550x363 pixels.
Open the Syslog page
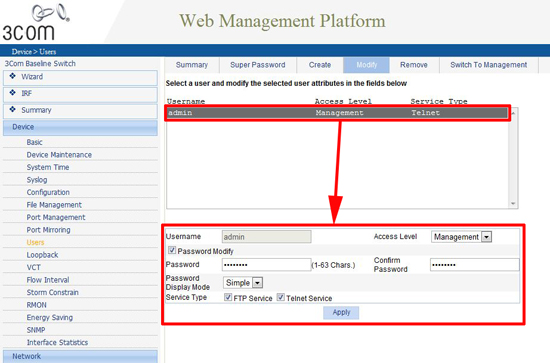pos(37,180)
